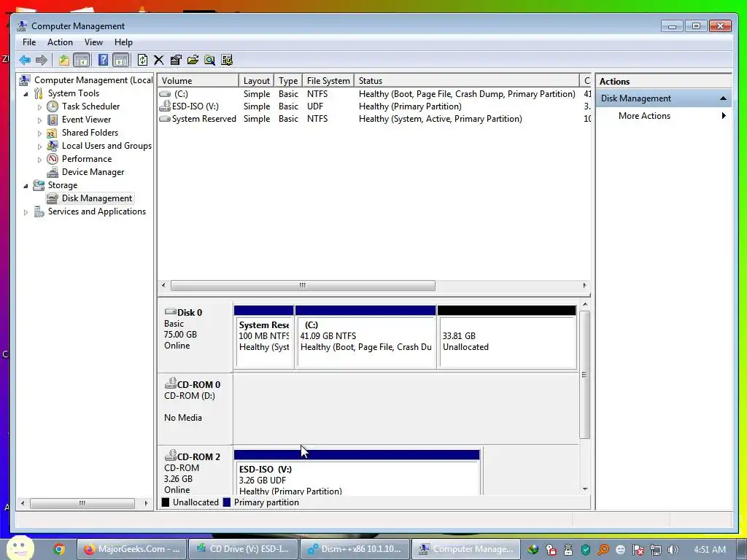Click the settings grid toolbar icon
This screenshot has height=560, width=747.
coord(227,60)
